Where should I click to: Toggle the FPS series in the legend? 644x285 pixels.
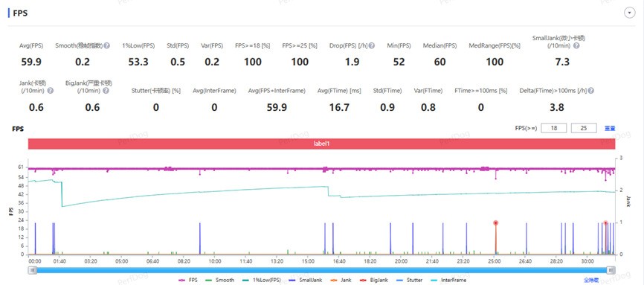point(188,280)
